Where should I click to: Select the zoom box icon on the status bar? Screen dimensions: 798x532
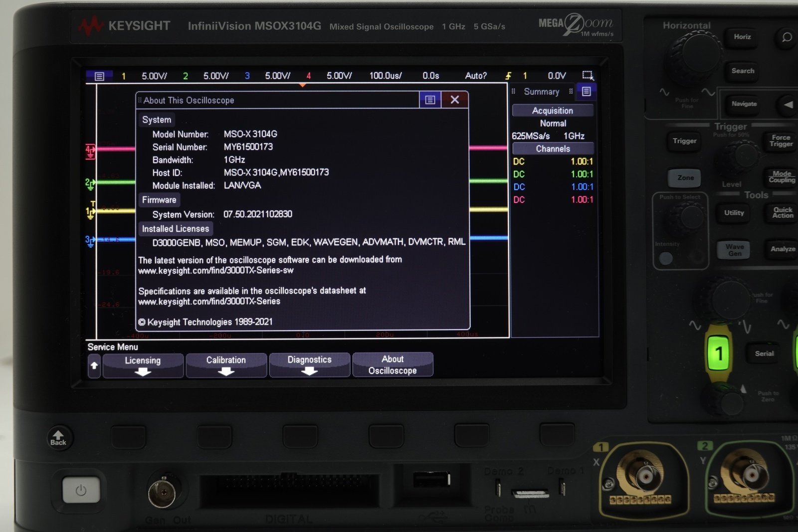[x=588, y=76]
